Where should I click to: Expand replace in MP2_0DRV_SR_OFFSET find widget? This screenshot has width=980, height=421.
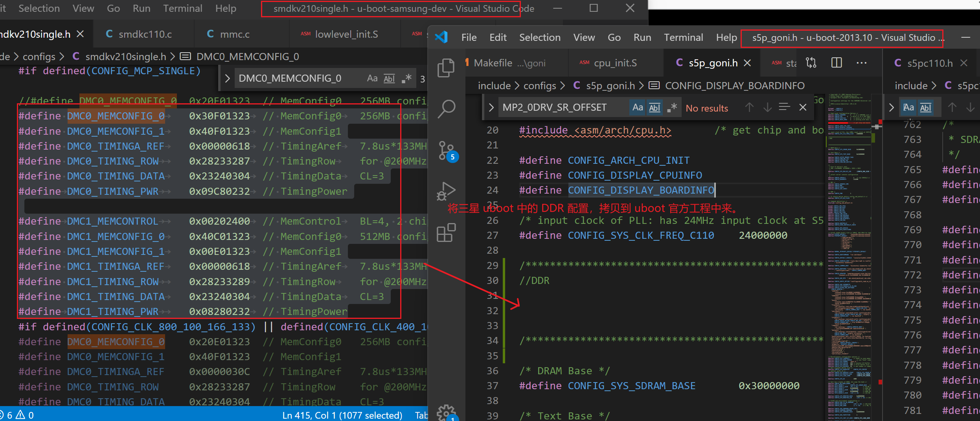(x=491, y=107)
